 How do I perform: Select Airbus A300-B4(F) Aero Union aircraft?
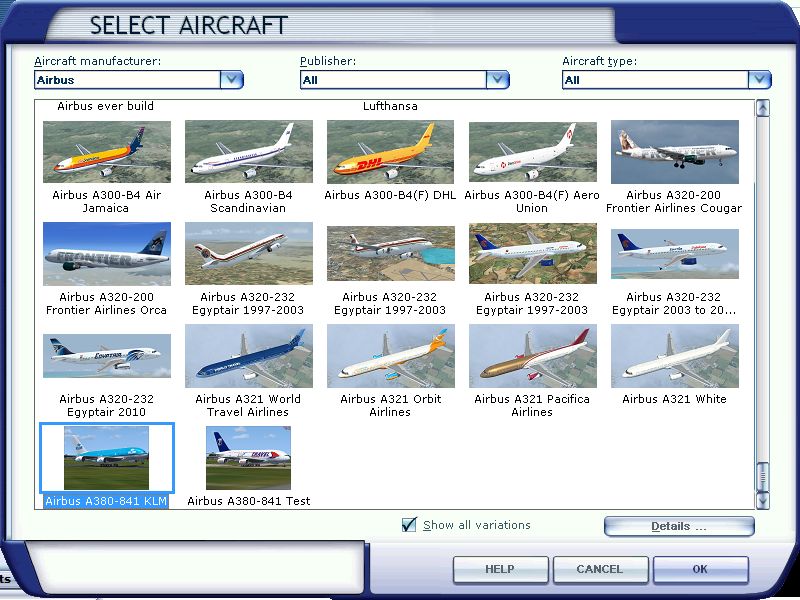click(532, 152)
